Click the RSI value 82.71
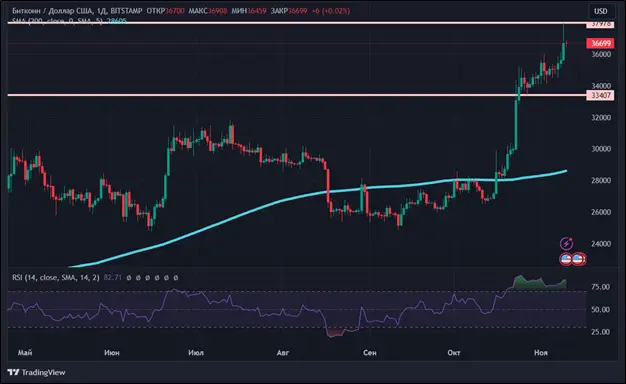This screenshot has width=626, height=384. pyautogui.click(x=113, y=277)
